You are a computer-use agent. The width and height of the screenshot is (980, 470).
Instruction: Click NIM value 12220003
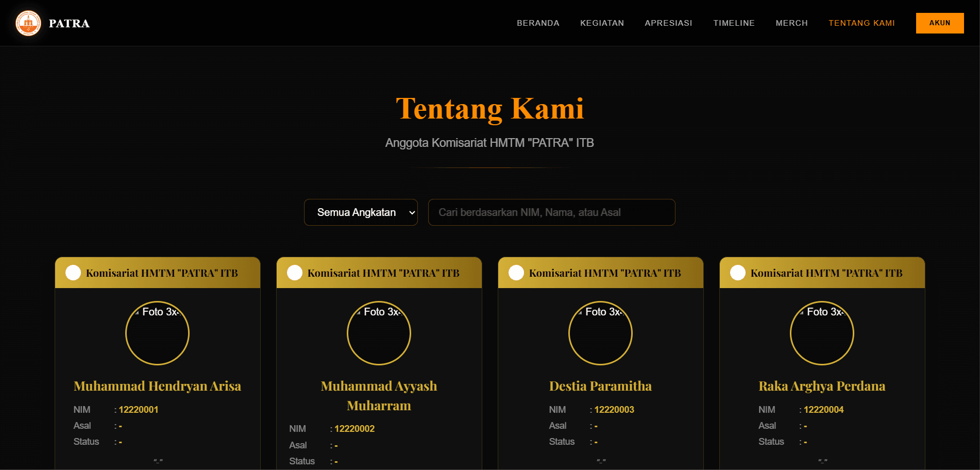[614, 410]
